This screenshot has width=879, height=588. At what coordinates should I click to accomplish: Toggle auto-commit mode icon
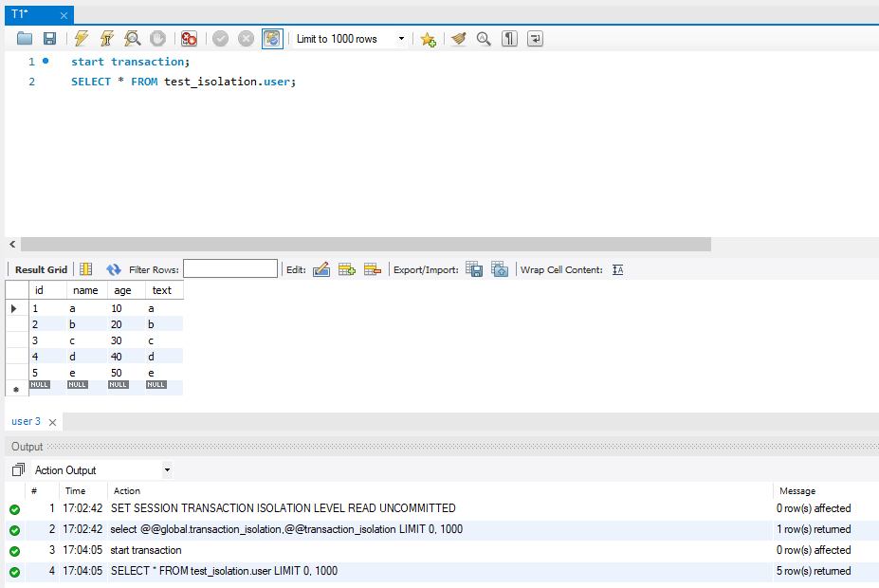coord(272,39)
